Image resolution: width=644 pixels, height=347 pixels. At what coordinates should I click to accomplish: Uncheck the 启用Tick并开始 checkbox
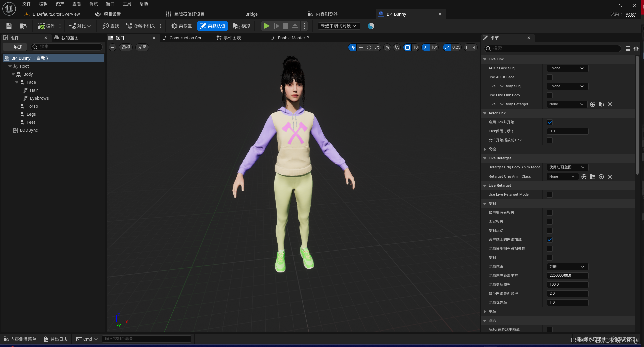(x=550, y=122)
